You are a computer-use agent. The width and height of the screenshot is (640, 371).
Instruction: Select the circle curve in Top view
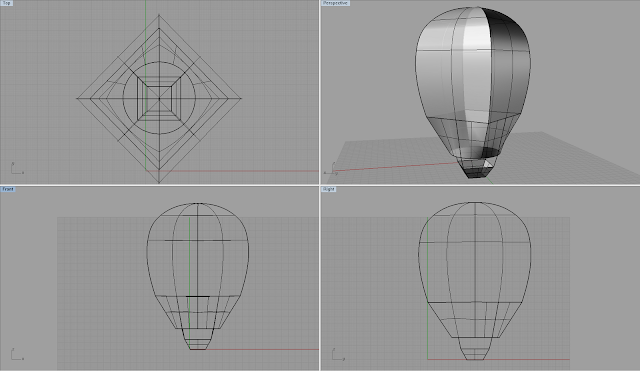tap(159, 98)
